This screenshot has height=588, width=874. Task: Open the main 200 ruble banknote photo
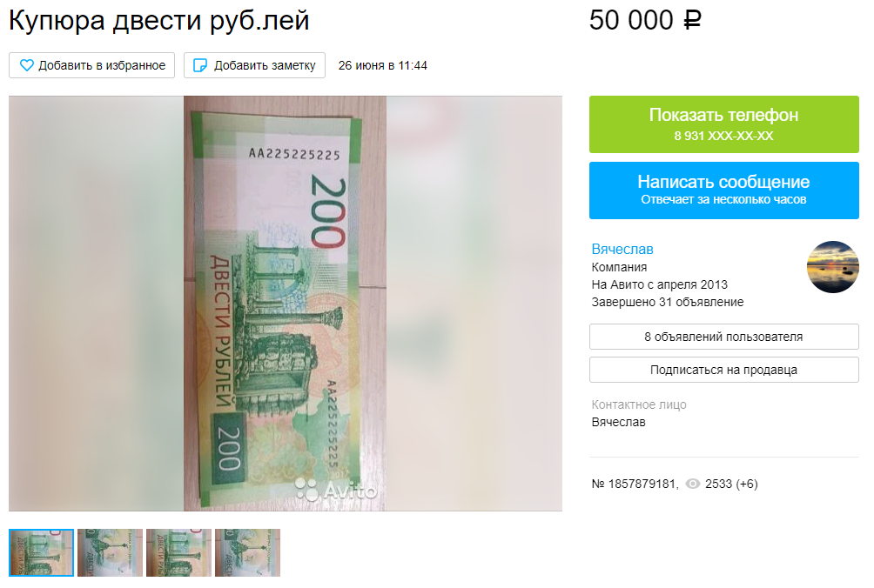tap(285, 304)
